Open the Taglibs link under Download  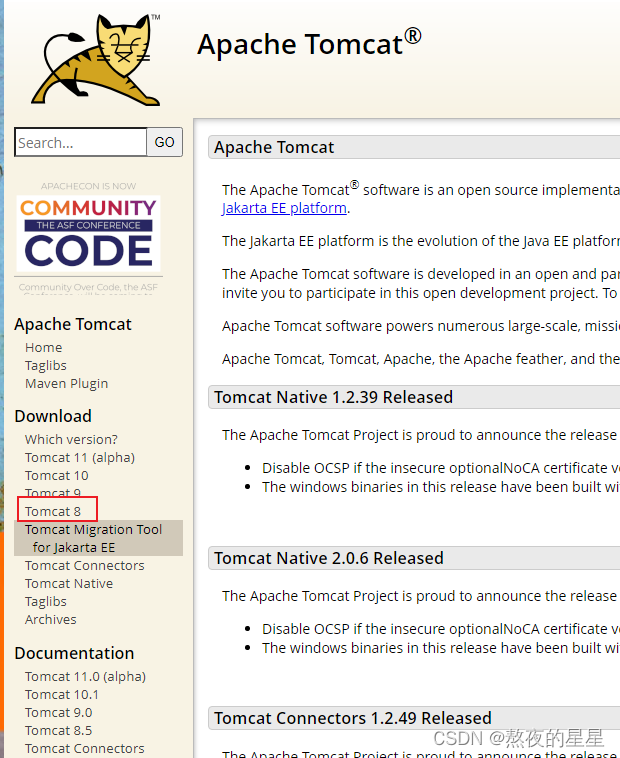(x=46, y=601)
